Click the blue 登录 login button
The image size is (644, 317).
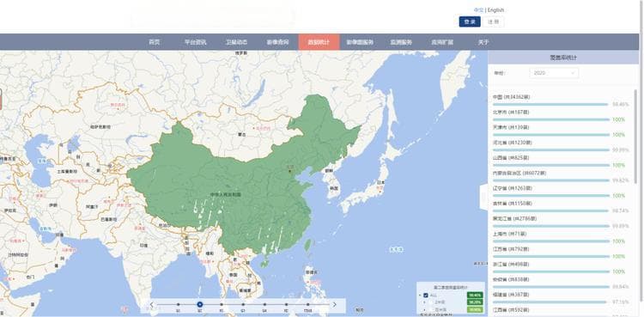point(470,21)
